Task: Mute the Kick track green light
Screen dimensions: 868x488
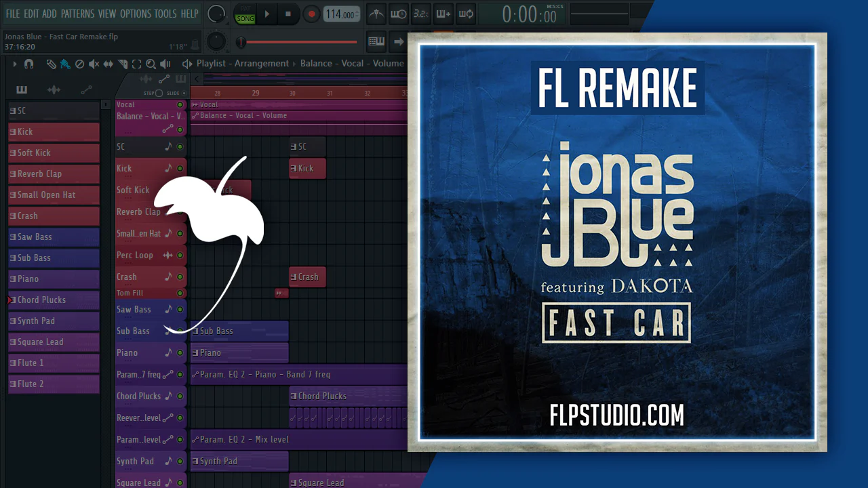Action: pyautogui.click(x=180, y=168)
